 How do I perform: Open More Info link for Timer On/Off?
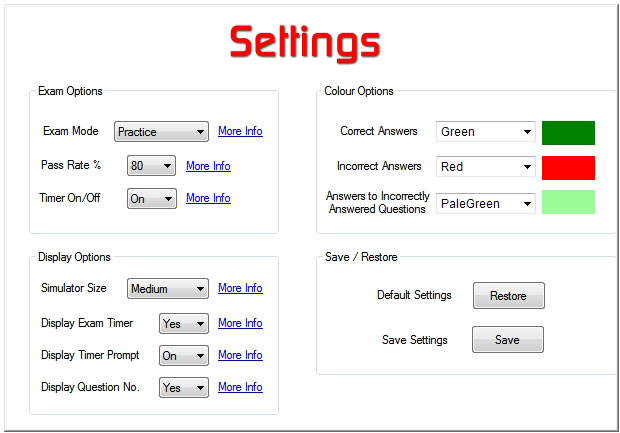coord(208,198)
